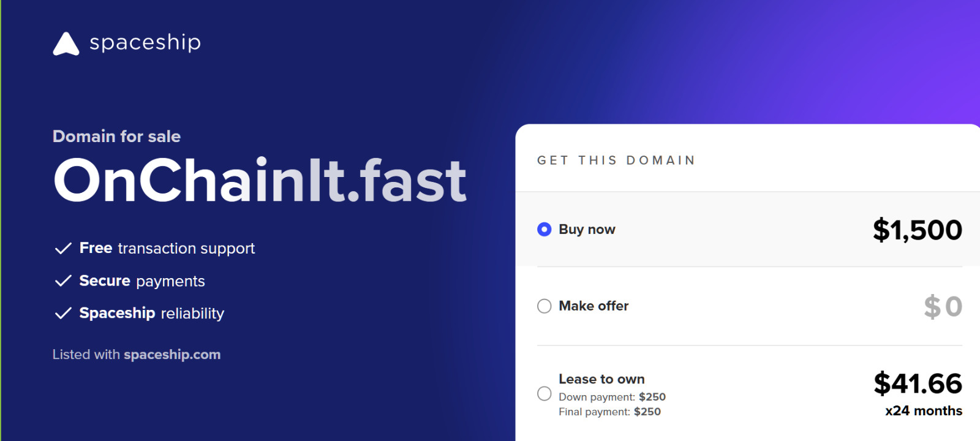Click the Lease to own radio circle
The image size is (980, 441).
click(544, 394)
